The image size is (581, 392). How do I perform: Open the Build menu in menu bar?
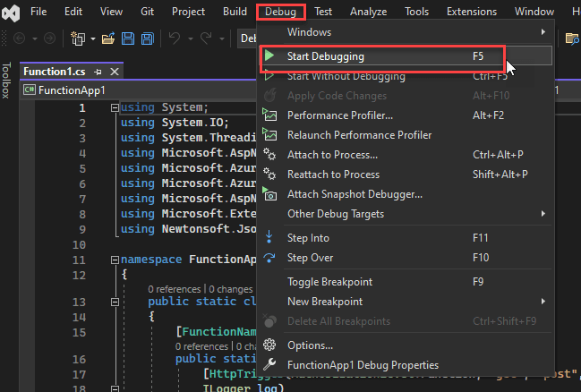pos(235,12)
